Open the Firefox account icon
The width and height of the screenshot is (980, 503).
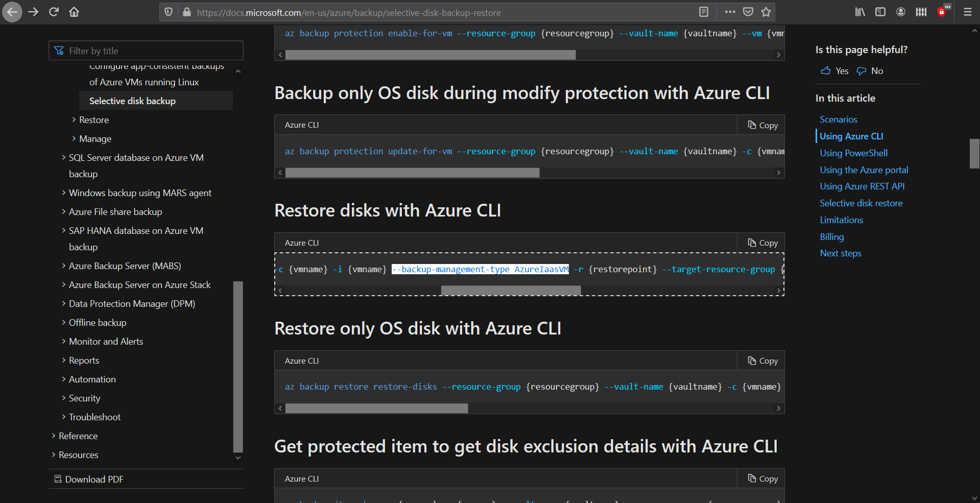900,12
